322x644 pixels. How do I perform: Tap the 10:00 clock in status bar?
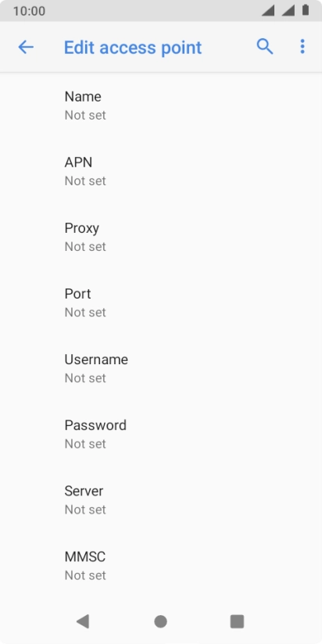(x=29, y=11)
